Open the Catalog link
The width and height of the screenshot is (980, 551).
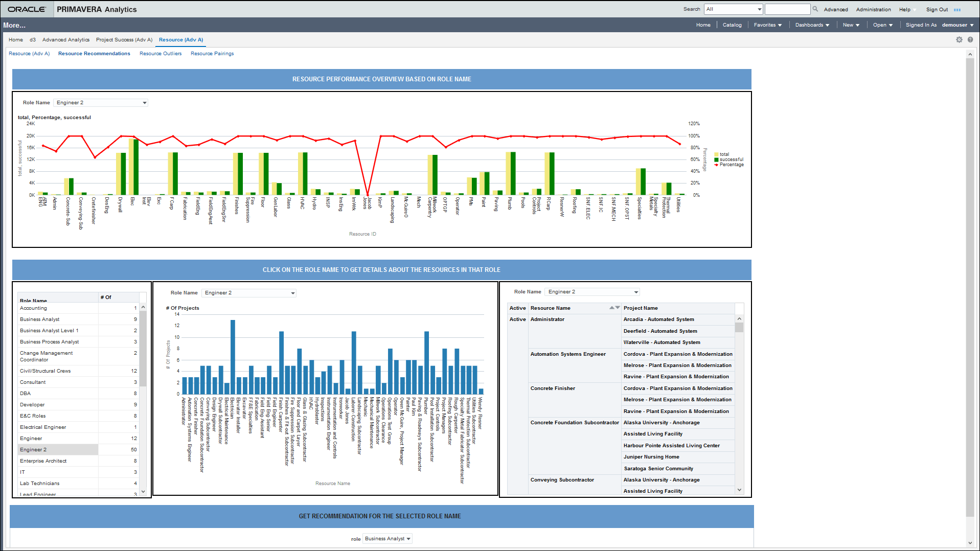click(x=732, y=25)
